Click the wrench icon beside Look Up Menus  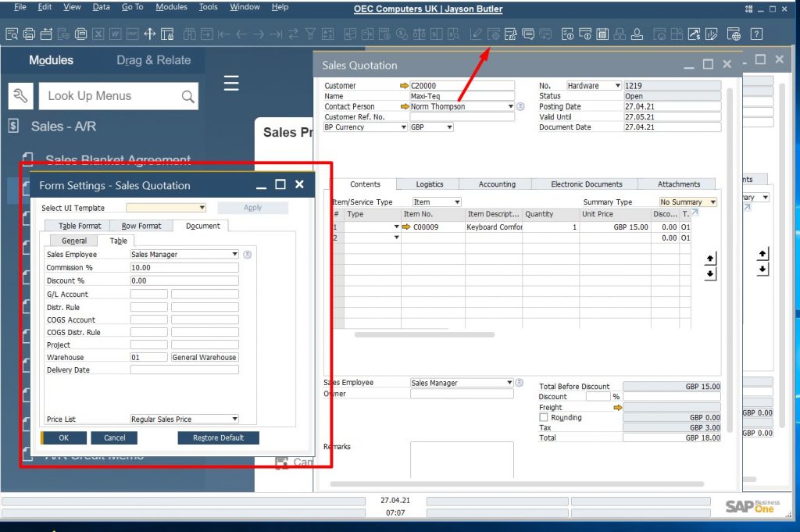pos(20,95)
